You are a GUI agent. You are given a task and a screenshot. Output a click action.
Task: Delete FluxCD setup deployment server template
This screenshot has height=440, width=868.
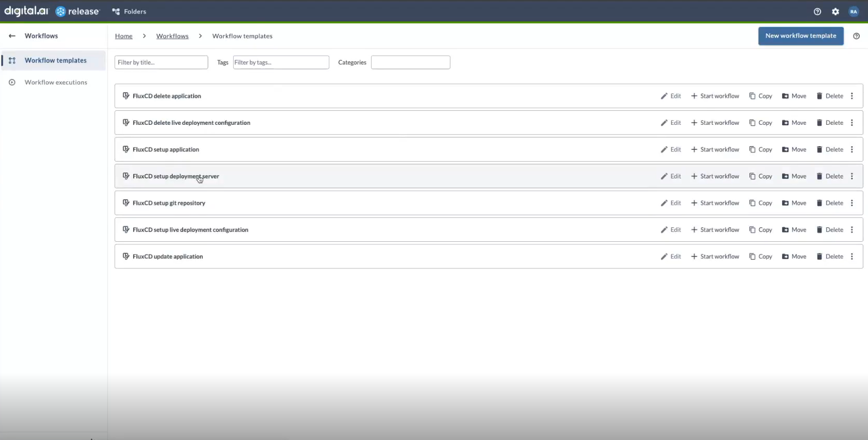coord(829,176)
